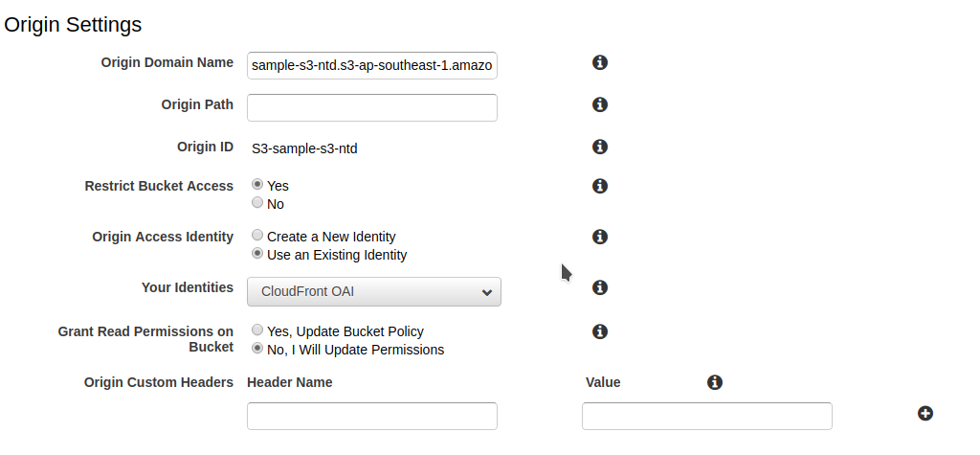Screen dimensions: 980x455
Task: Open the Your Identities dropdown
Action: (373, 291)
